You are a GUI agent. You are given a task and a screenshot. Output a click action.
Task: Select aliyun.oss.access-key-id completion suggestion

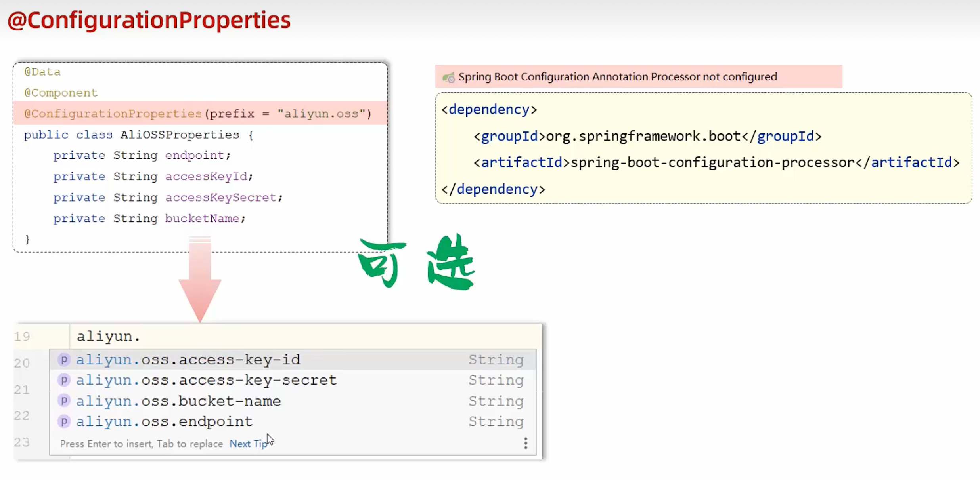tap(188, 360)
